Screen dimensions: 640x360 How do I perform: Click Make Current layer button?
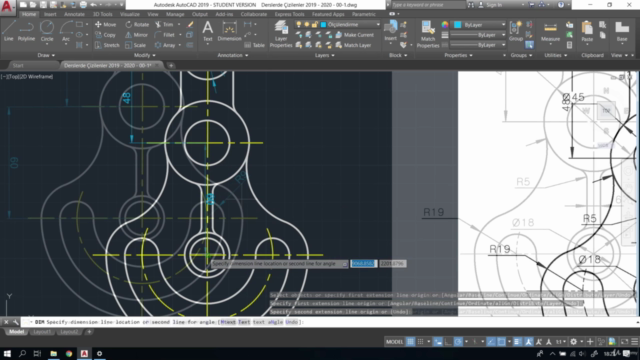pos(355,35)
